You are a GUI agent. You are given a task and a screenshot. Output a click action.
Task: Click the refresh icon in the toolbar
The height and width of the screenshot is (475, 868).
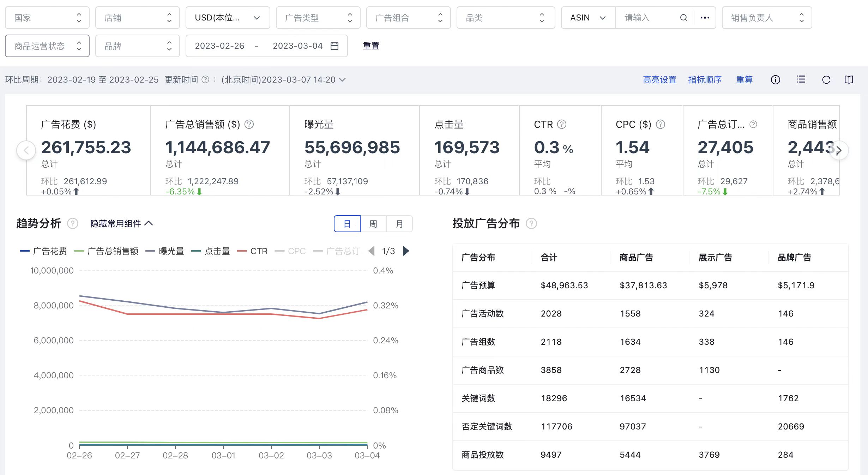826,80
